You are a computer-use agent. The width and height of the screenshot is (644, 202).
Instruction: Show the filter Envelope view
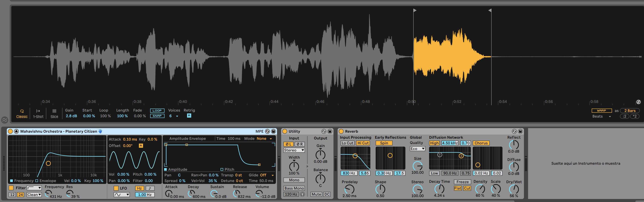(x=37, y=181)
